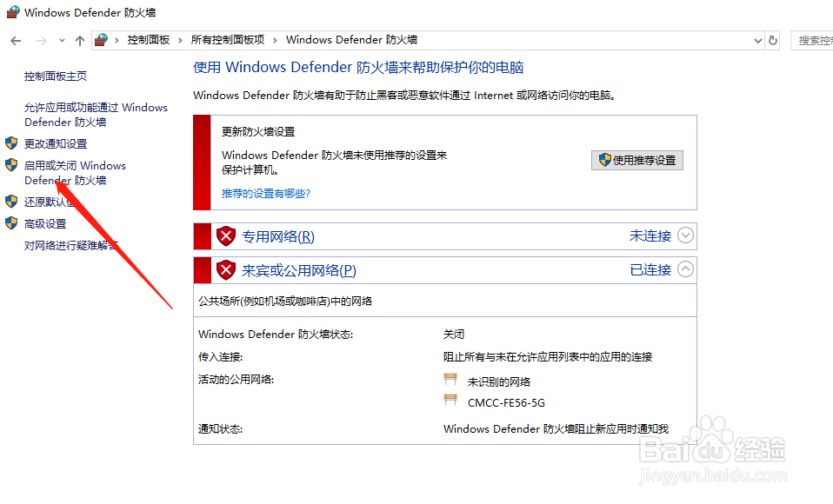The height and width of the screenshot is (504, 833).
Task: Open 允许应用或功能通过 Windows Defender 防火墙
Action: click(x=96, y=115)
